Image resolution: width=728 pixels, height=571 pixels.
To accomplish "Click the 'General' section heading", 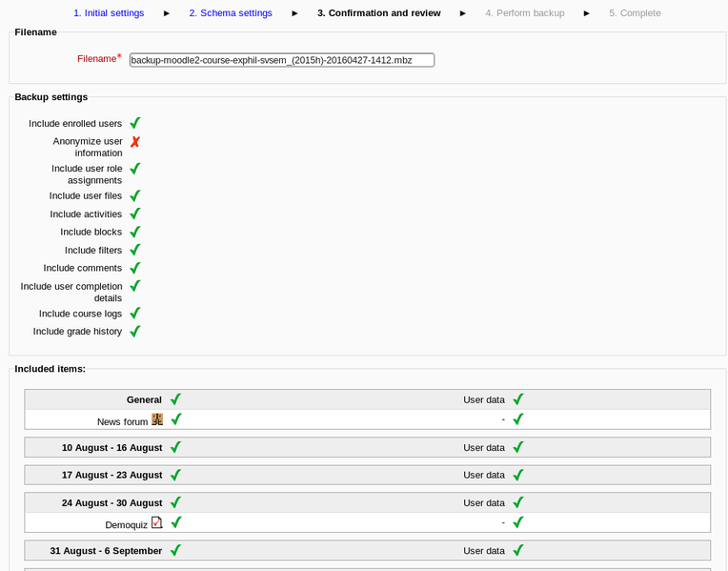I will tap(144, 399).
